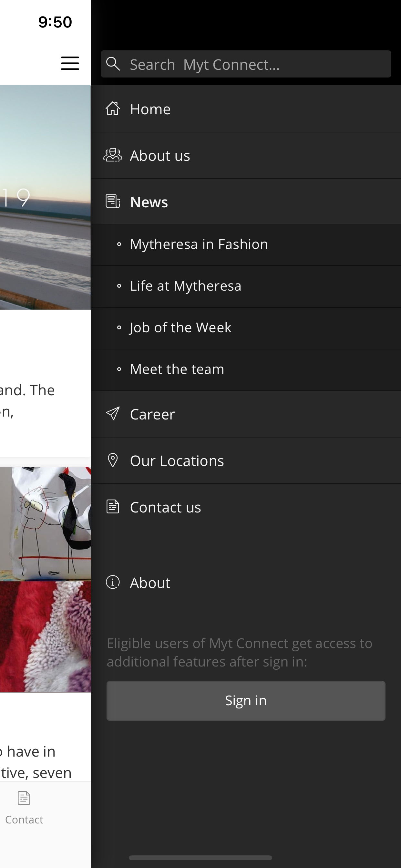401x868 pixels.
Task: Click the About us people icon
Action: 113,155
